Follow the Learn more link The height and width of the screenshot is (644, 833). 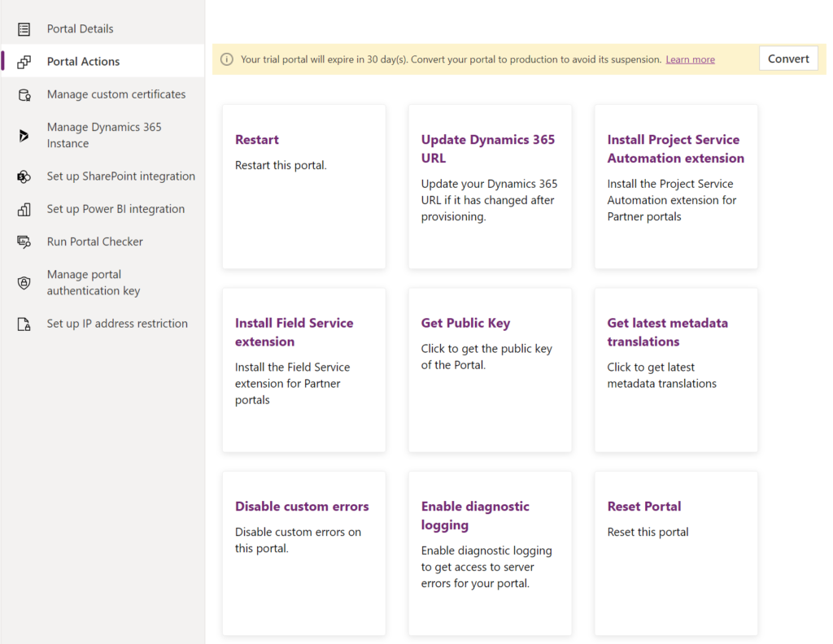click(x=690, y=59)
